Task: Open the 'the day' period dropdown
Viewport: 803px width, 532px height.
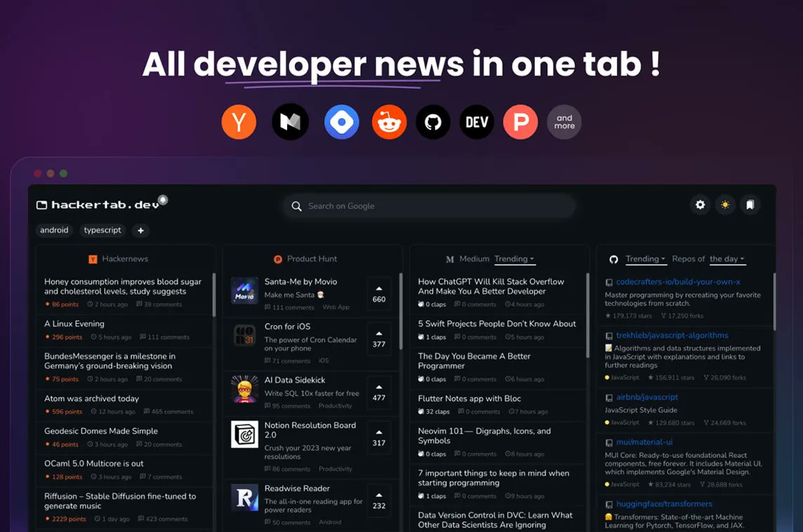Action: pyautogui.click(x=727, y=259)
